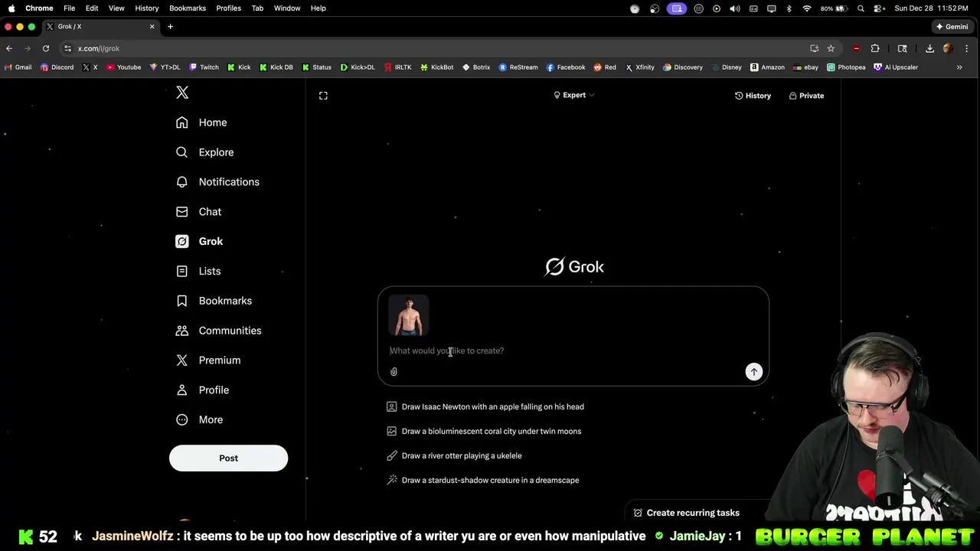980x551 pixels.
Task: Click the browser back arrow
Action: pos(9,48)
